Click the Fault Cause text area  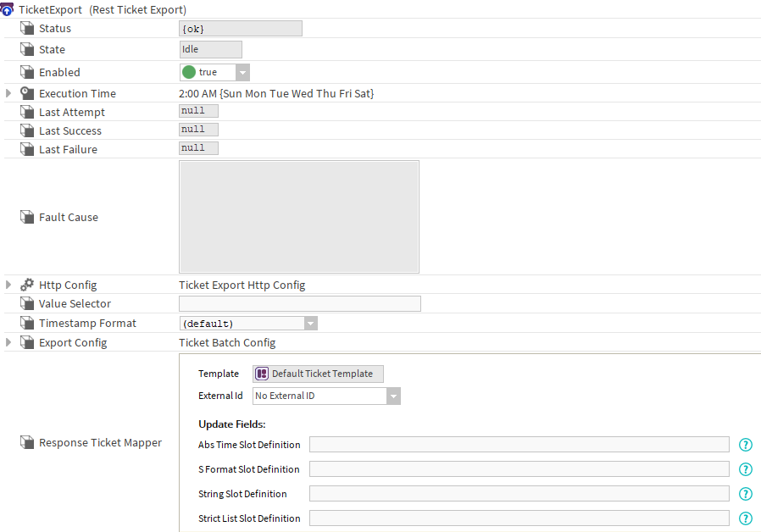pyautogui.click(x=299, y=217)
